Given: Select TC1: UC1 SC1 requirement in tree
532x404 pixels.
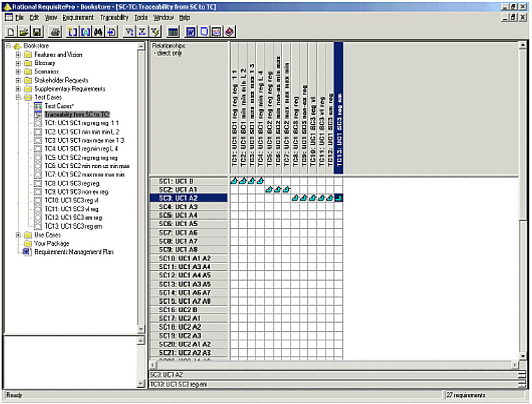Looking at the screenshot, I should pos(81,123).
